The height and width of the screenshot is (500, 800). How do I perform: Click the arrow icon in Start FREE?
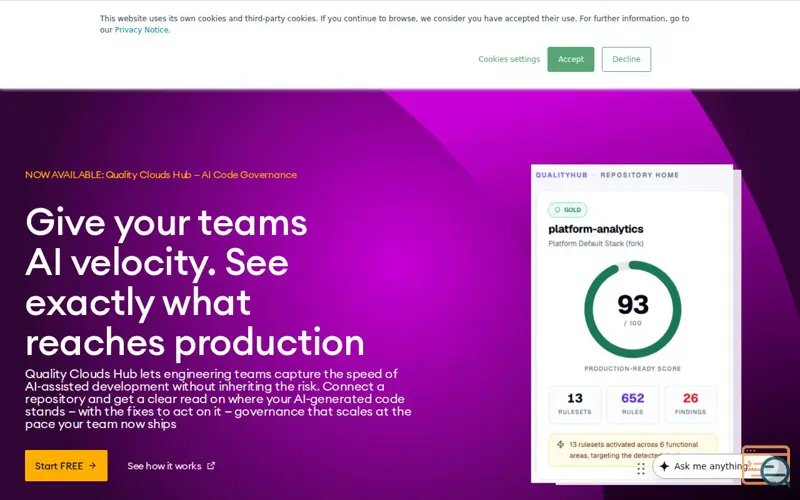click(x=92, y=465)
